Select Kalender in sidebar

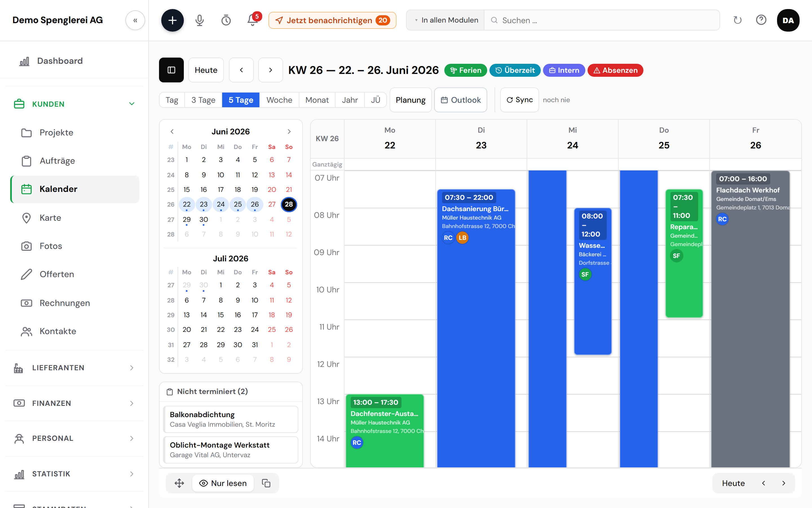point(75,189)
